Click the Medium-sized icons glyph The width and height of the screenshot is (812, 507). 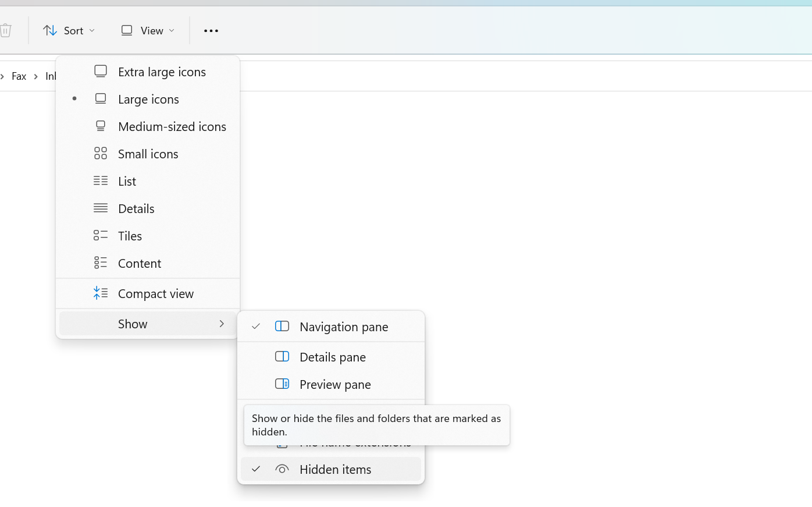(x=101, y=126)
